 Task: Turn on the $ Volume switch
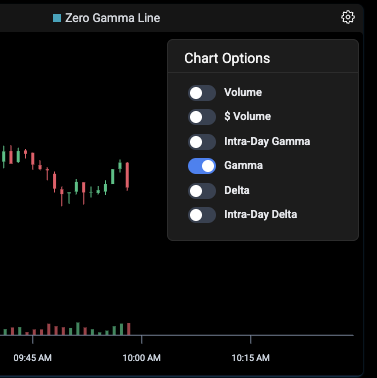click(202, 117)
